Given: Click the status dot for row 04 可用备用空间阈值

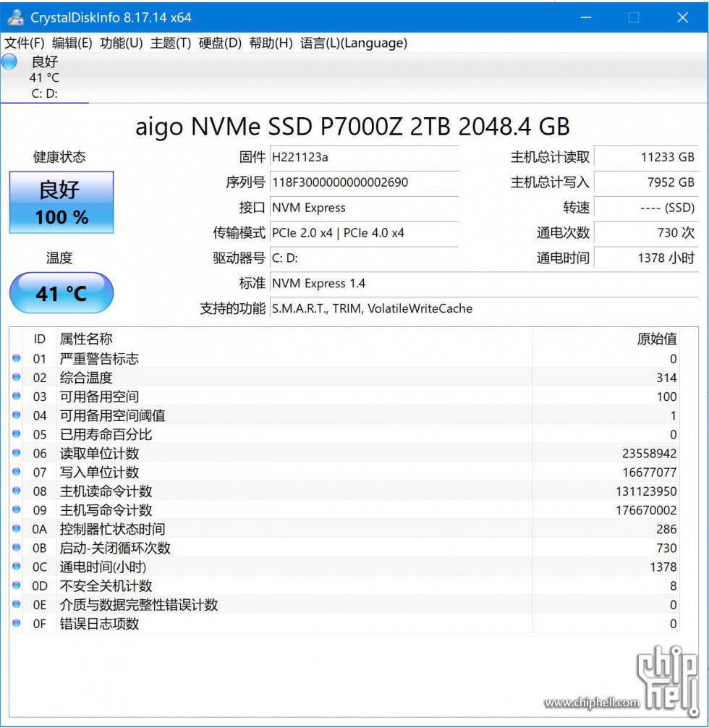Looking at the screenshot, I should (16, 415).
